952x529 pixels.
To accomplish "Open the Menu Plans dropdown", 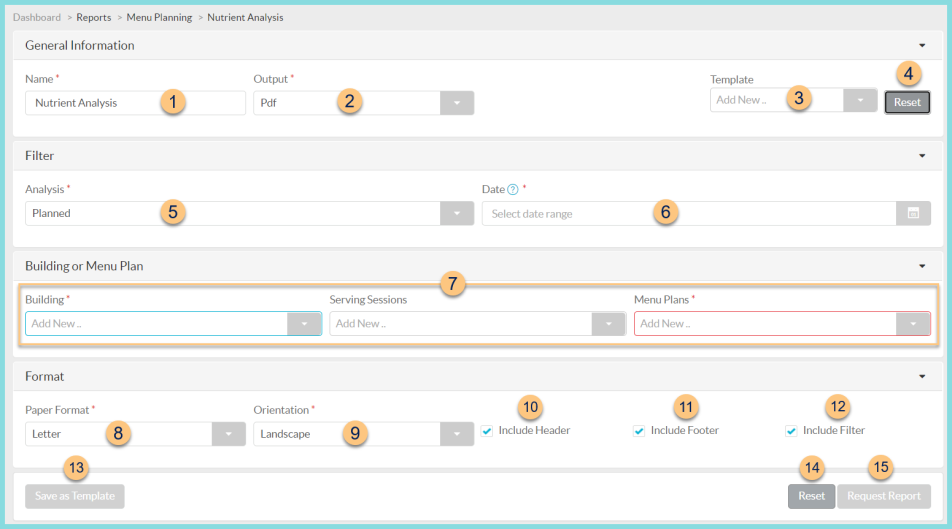I will tap(913, 324).
